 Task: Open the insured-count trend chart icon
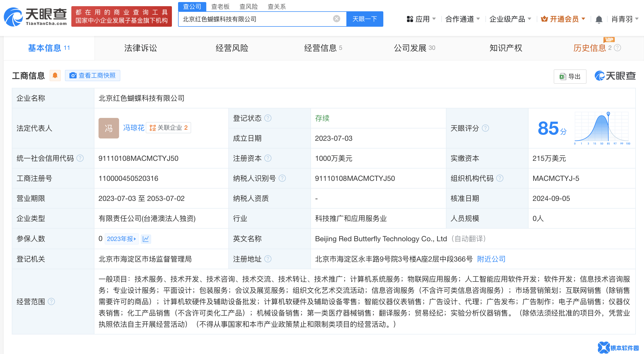(146, 239)
